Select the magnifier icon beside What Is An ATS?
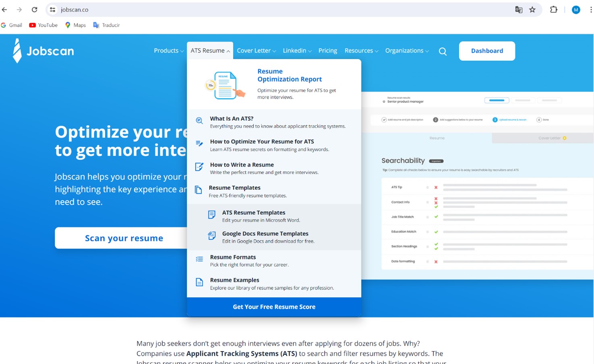The width and height of the screenshot is (594, 364). (x=199, y=121)
